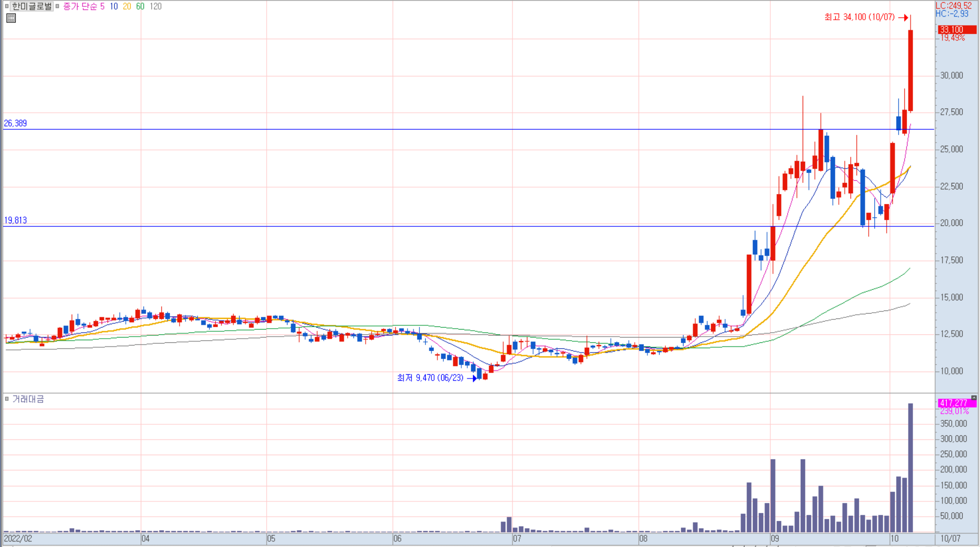Click the 거래대금 indicator title
The width and height of the screenshot is (980, 547).
[x=28, y=399]
